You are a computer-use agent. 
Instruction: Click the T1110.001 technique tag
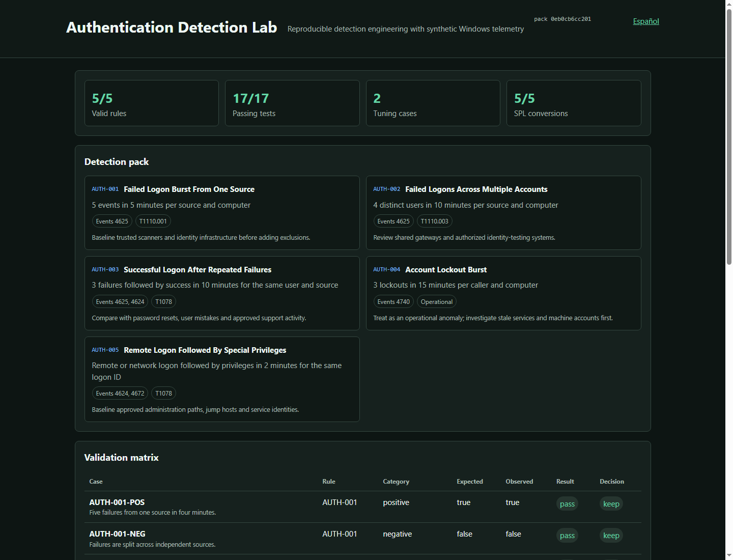pos(153,221)
